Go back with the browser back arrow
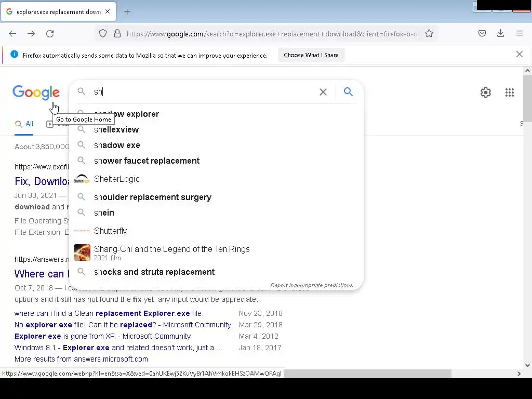532x399 pixels. tap(12, 34)
